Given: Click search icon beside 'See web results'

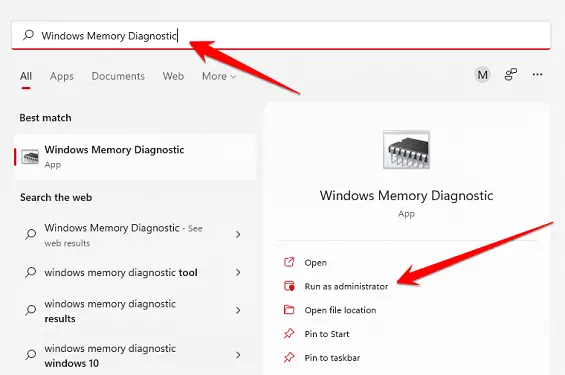Looking at the screenshot, I should point(31,234).
